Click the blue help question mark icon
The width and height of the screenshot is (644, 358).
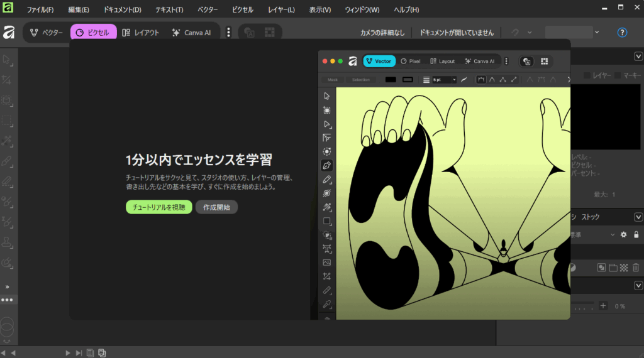pos(622,33)
